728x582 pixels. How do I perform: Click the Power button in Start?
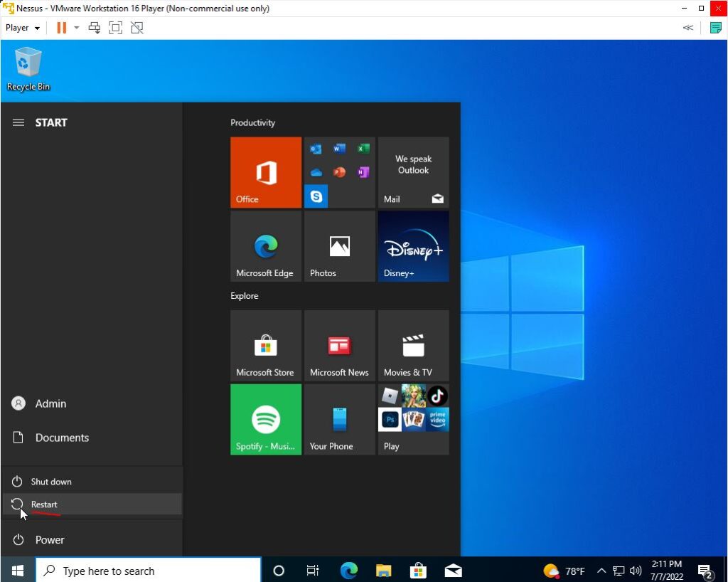click(92, 540)
